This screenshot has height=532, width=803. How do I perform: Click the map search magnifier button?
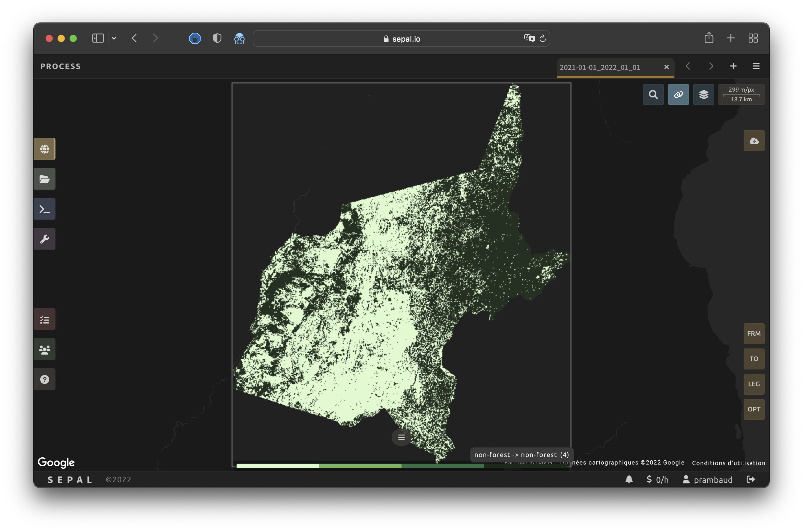pyautogui.click(x=653, y=94)
